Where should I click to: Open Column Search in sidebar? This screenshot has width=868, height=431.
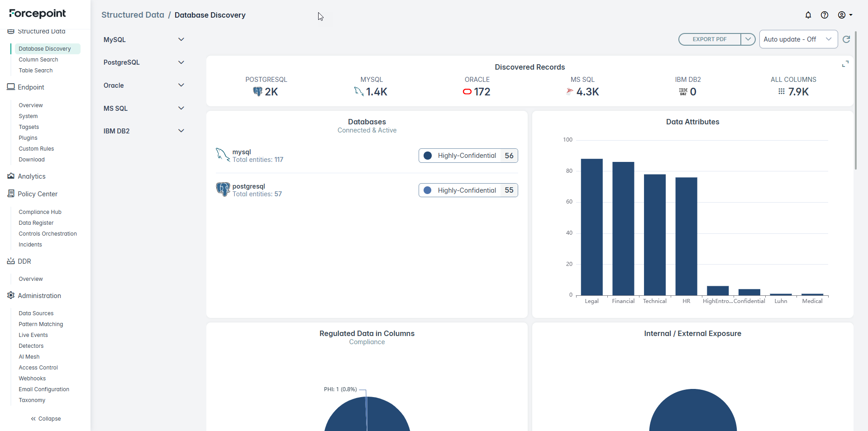click(38, 60)
